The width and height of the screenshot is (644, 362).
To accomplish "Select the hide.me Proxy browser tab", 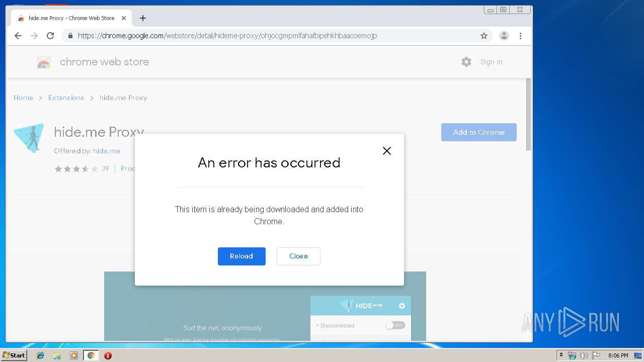I will (x=71, y=18).
